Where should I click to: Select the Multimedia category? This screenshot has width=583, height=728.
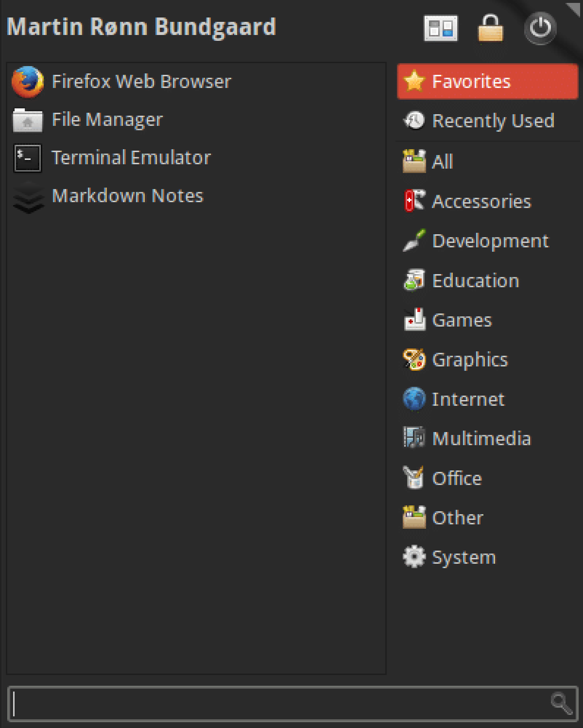pos(481,438)
